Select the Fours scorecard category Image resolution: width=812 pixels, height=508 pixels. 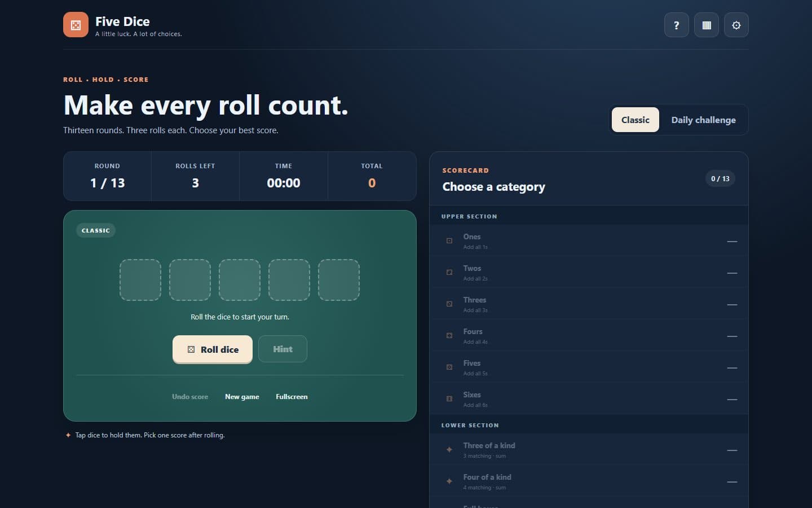589,336
